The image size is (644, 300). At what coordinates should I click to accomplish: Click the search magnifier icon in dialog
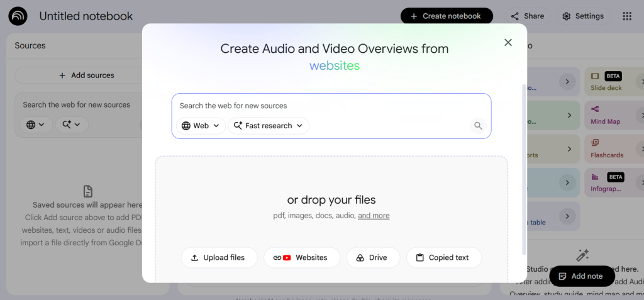[x=478, y=126]
